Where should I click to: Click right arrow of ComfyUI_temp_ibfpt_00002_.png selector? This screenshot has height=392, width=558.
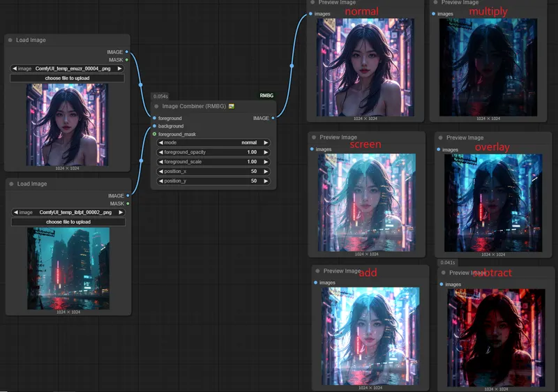pos(121,212)
